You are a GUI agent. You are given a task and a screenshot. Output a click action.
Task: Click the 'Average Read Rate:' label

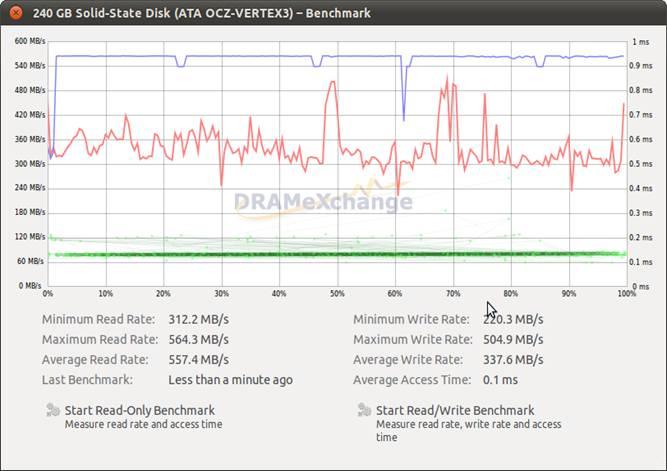[x=95, y=360]
